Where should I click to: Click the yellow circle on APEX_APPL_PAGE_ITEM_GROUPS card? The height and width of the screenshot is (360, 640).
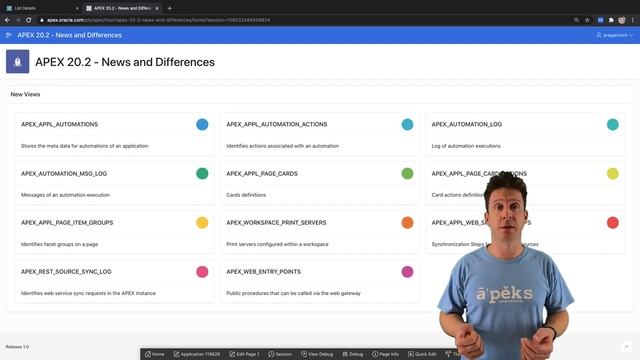202,222
